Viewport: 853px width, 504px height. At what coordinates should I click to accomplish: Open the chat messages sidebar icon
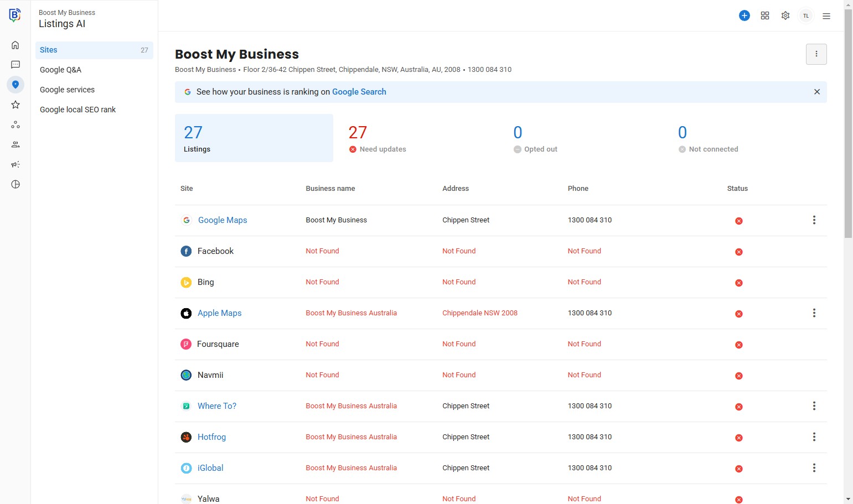point(15,65)
